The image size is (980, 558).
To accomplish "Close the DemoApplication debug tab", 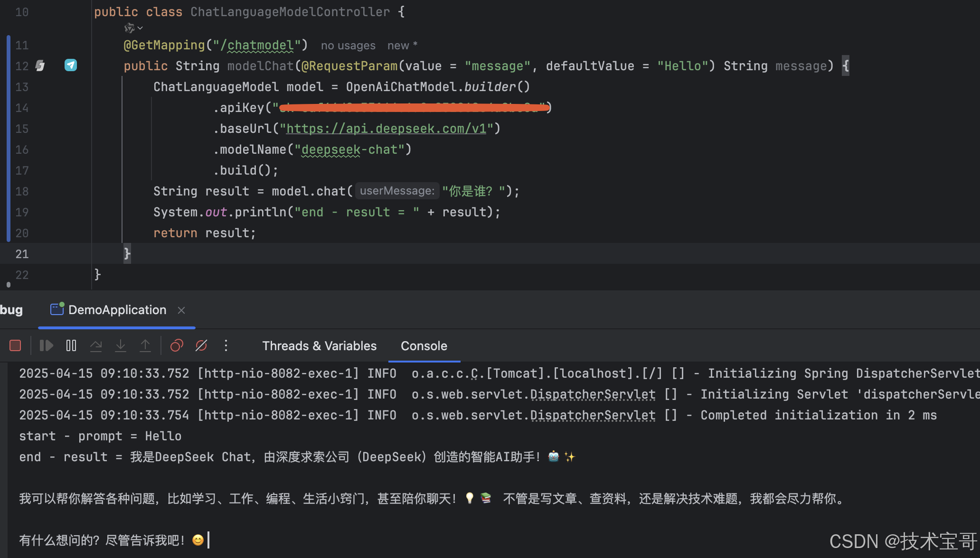I will tap(181, 310).
